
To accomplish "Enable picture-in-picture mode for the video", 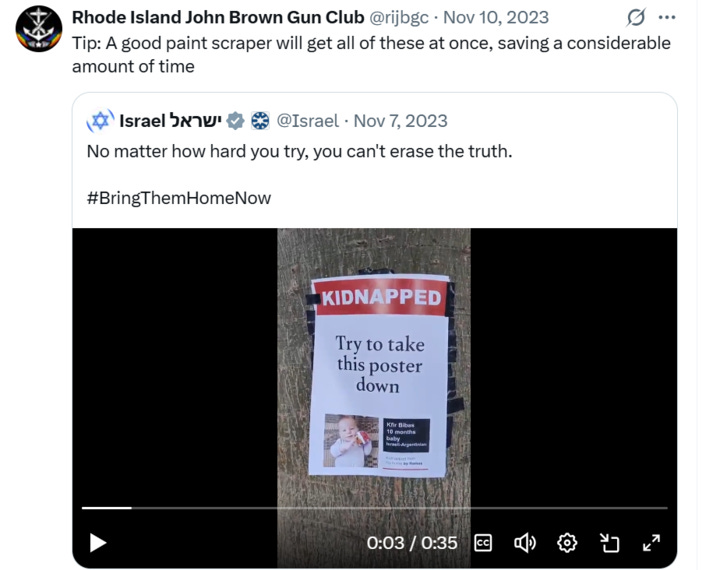I will (x=610, y=543).
